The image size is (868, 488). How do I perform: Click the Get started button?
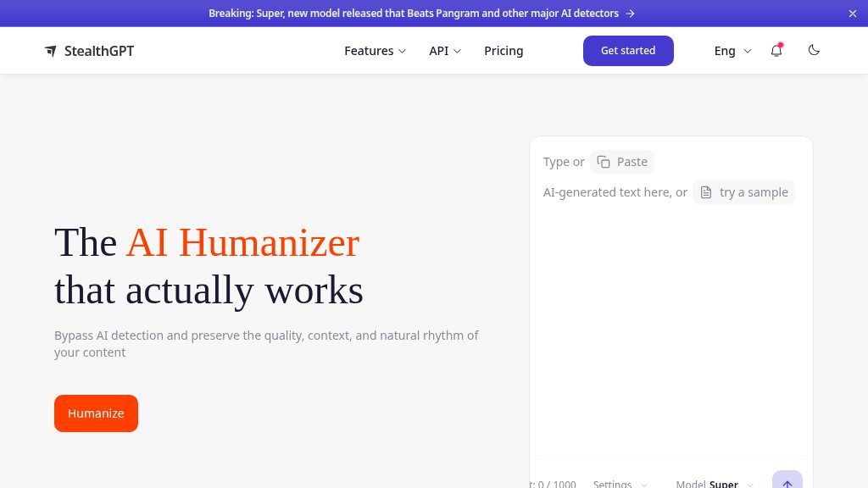point(628,50)
